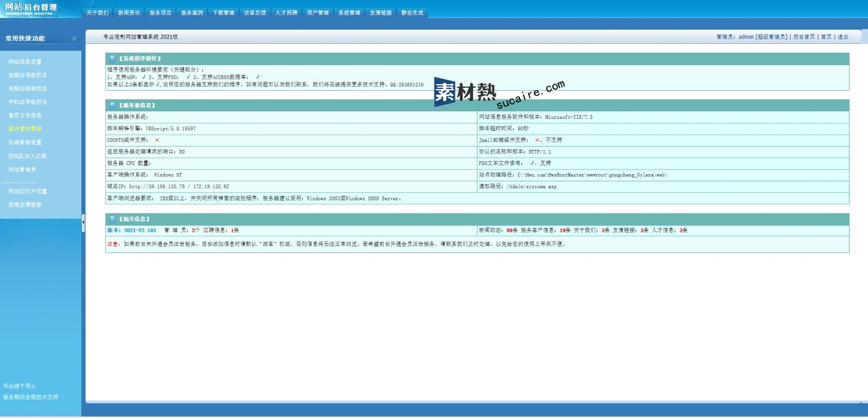The height and width of the screenshot is (418, 868).
Task: Click the 客户端操作系统 Windows NT cell
Action: click(x=291, y=175)
